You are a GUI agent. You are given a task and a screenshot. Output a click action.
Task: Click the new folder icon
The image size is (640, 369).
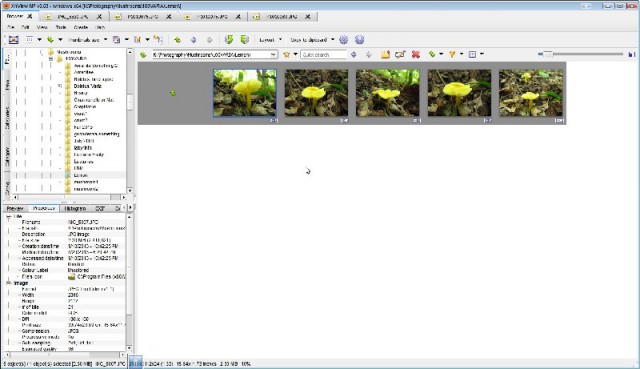click(385, 54)
